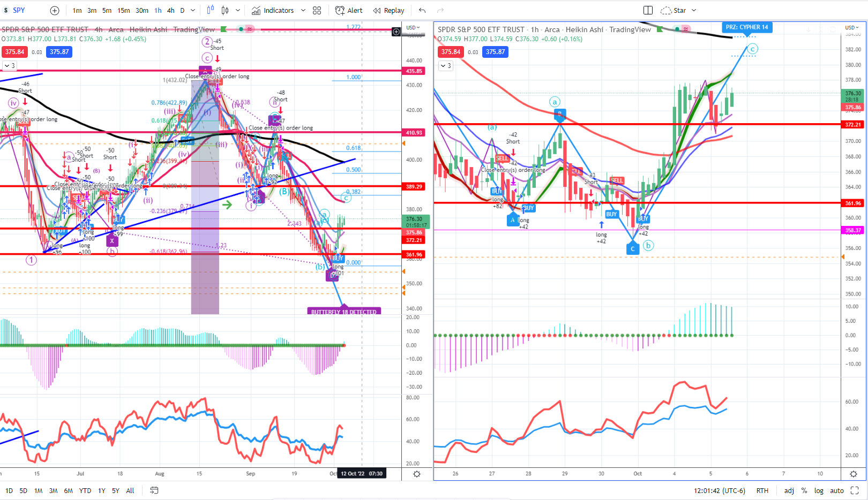
Task: Select the candlestick chart type icon
Action: tap(225, 10)
